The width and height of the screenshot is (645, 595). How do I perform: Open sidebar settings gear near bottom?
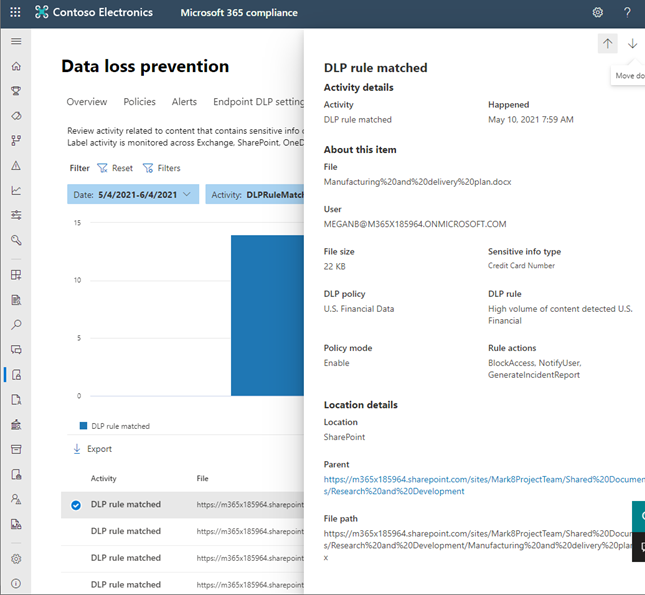[16, 559]
